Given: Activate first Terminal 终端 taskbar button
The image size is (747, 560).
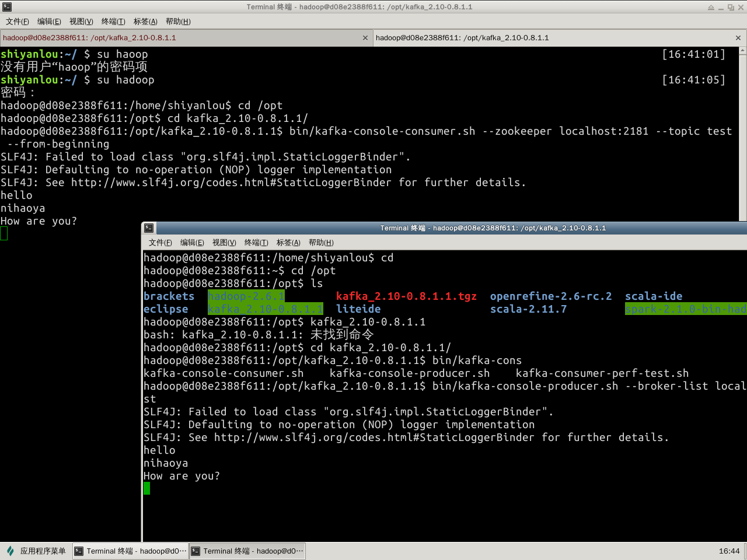Looking at the screenshot, I should pos(131,551).
